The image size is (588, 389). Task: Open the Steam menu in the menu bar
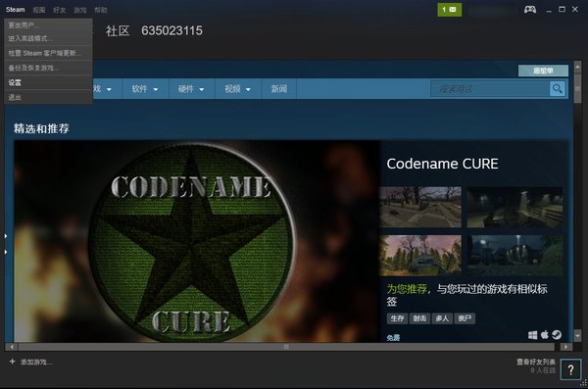click(15, 10)
